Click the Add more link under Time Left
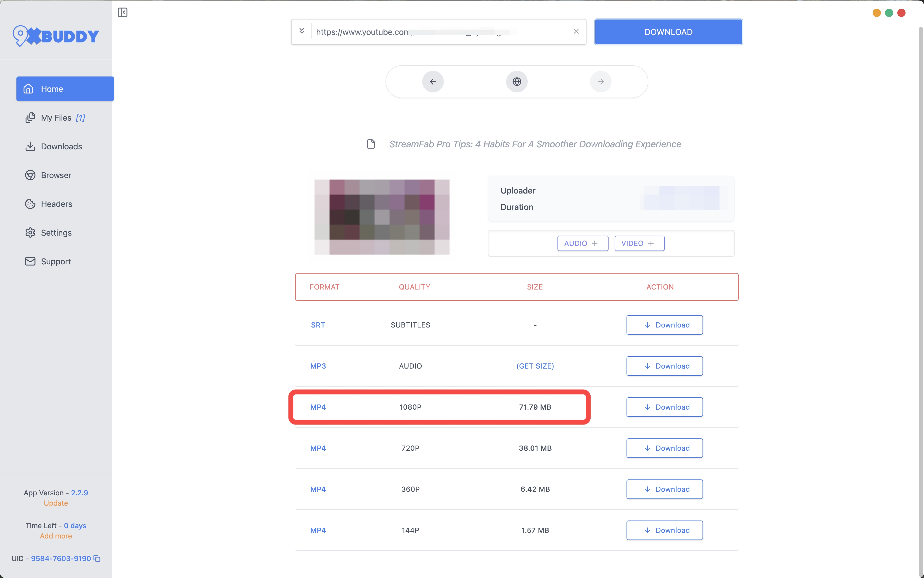 click(56, 536)
